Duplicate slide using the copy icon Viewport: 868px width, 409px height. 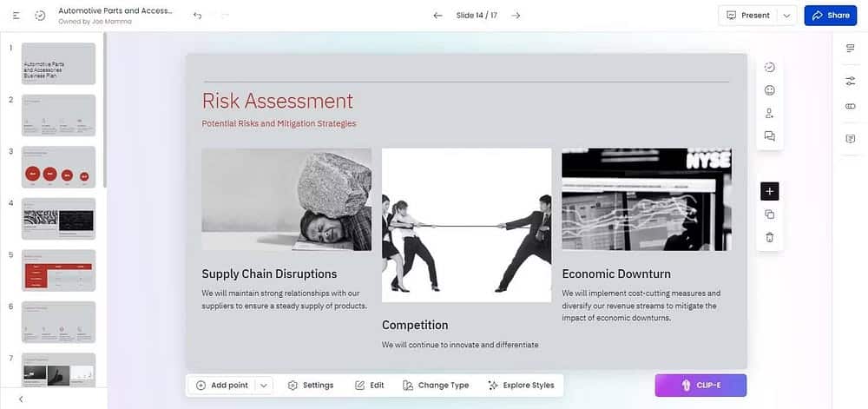[769, 214]
